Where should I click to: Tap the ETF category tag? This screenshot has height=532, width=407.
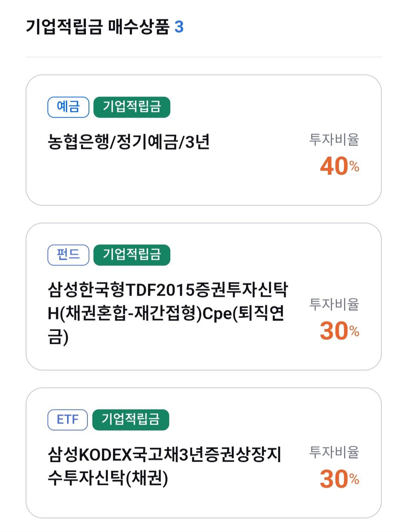67,420
